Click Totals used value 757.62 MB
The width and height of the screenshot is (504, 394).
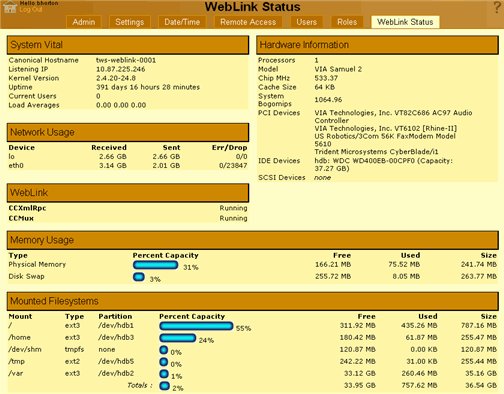(x=419, y=386)
